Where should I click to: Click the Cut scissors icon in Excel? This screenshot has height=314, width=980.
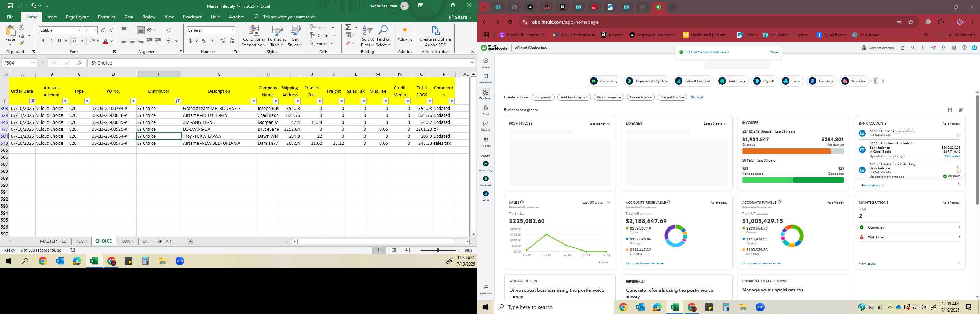pos(21,27)
